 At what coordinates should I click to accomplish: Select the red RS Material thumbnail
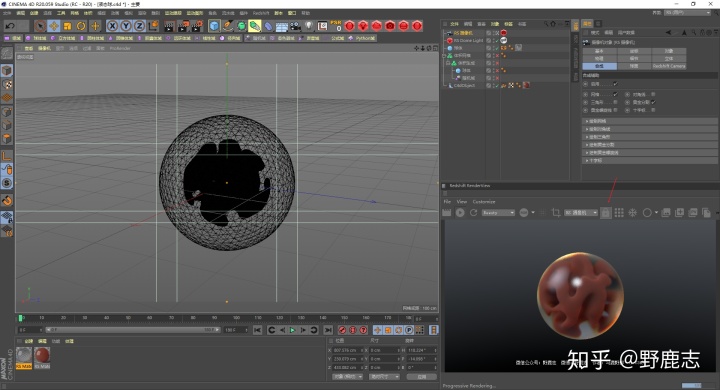(42, 358)
